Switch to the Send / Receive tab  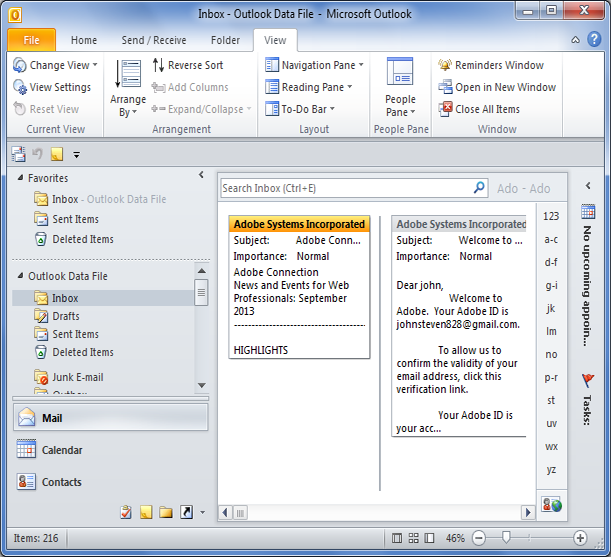(154, 40)
